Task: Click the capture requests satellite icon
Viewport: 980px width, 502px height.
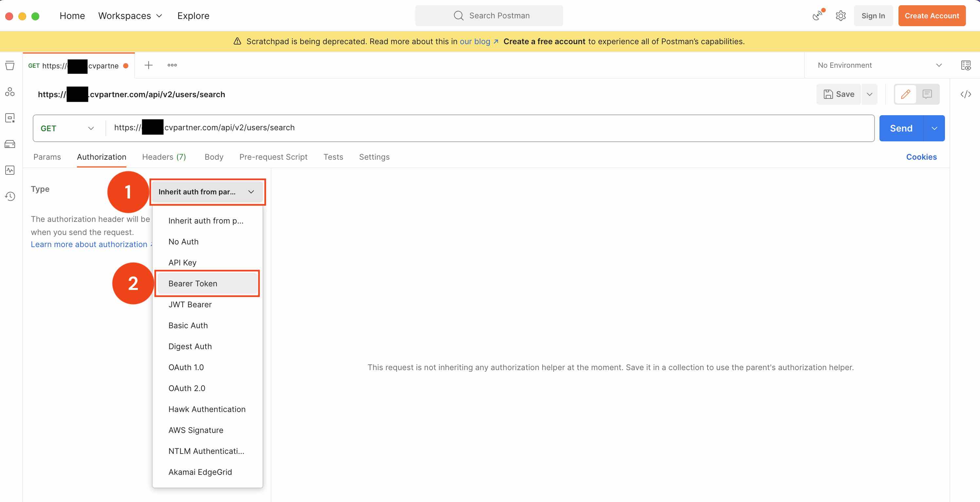Action: tap(817, 16)
